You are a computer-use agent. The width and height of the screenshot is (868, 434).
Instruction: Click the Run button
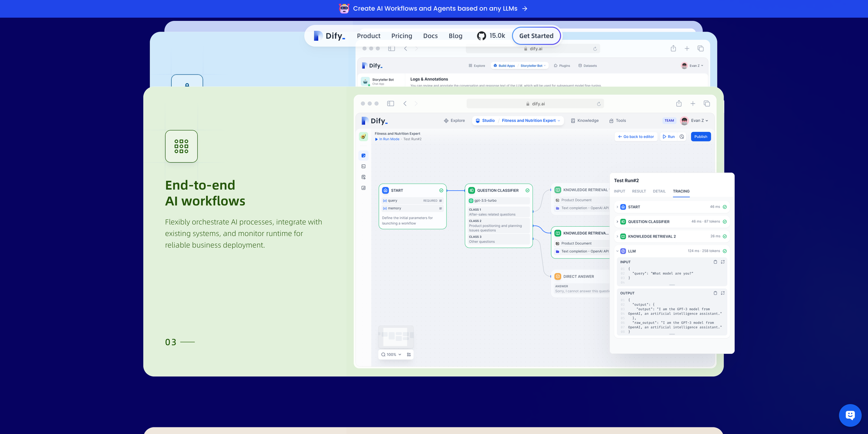click(x=668, y=137)
